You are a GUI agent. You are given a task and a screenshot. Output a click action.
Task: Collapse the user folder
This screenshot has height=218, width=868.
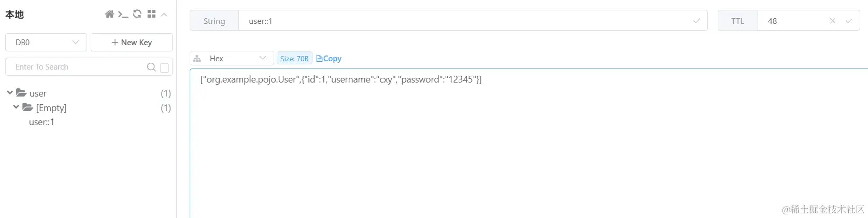coord(10,93)
